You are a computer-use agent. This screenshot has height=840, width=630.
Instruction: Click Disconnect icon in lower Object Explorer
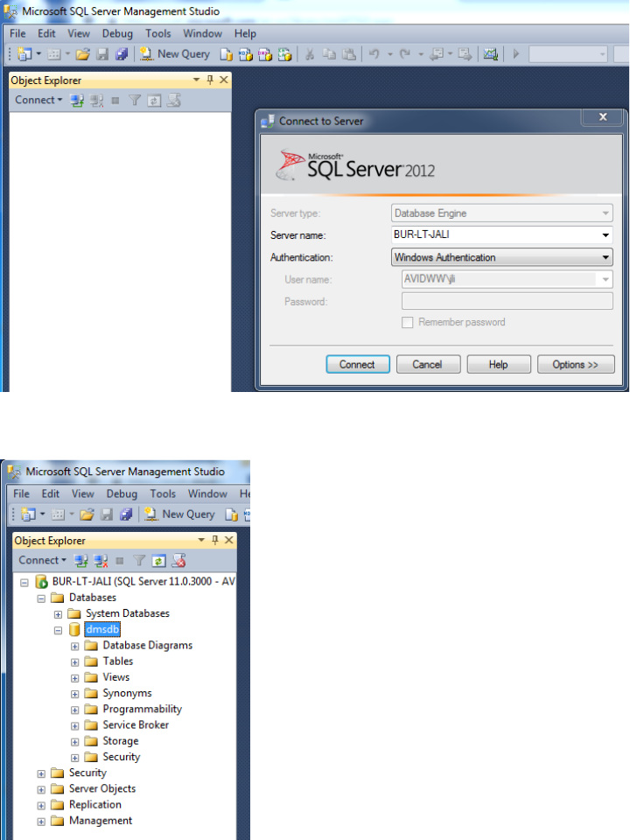click(x=101, y=560)
